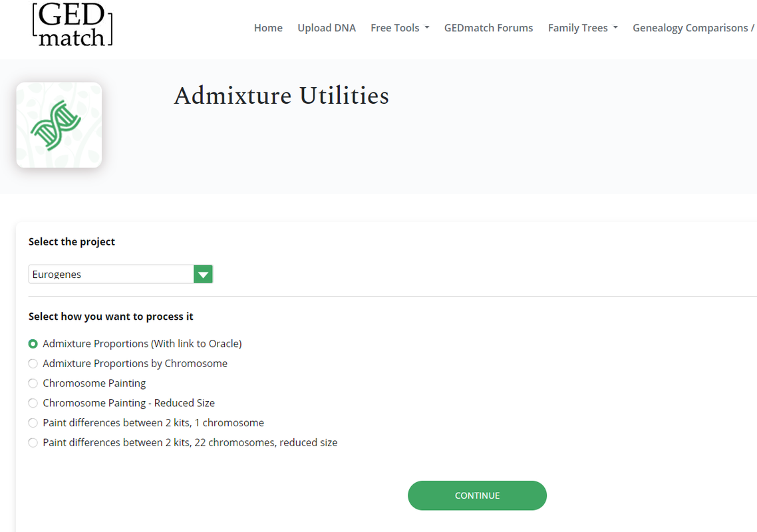Visit GEDmatch Forums
Viewport: 757px width, 532px height.
tap(488, 28)
